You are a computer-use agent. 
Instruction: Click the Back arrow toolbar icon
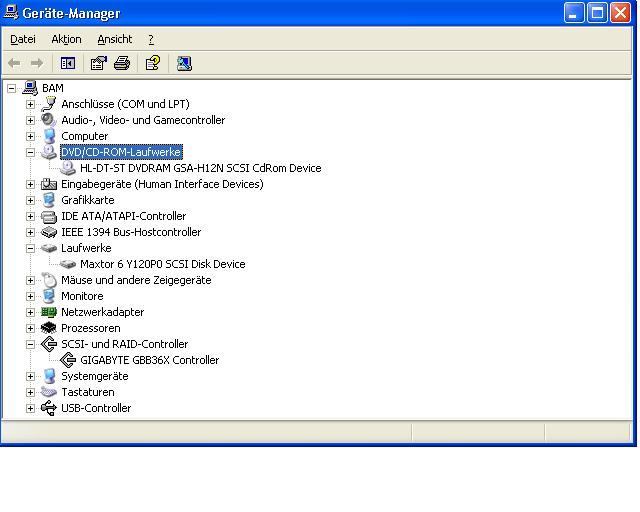pyautogui.click(x=14, y=63)
